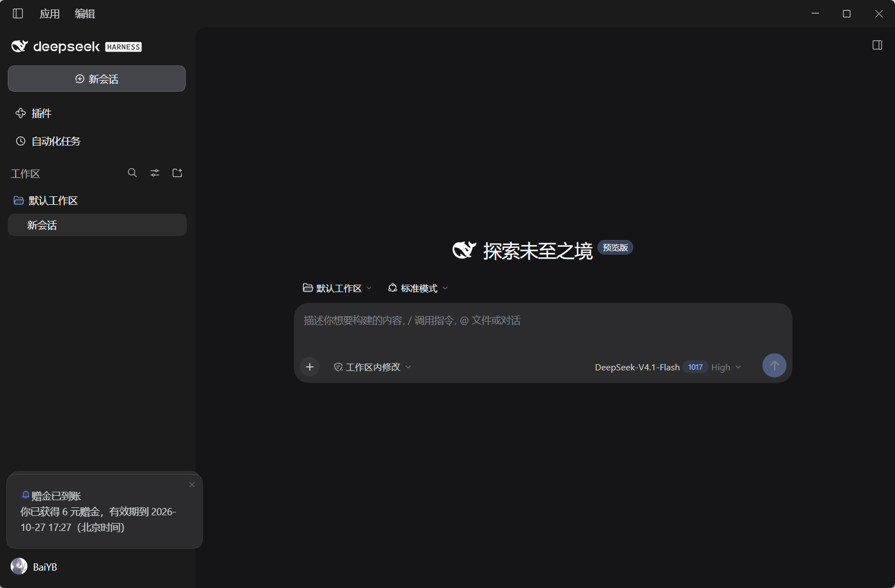Image resolution: width=895 pixels, height=588 pixels.
Task: Maximize the application window
Action: click(x=847, y=13)
